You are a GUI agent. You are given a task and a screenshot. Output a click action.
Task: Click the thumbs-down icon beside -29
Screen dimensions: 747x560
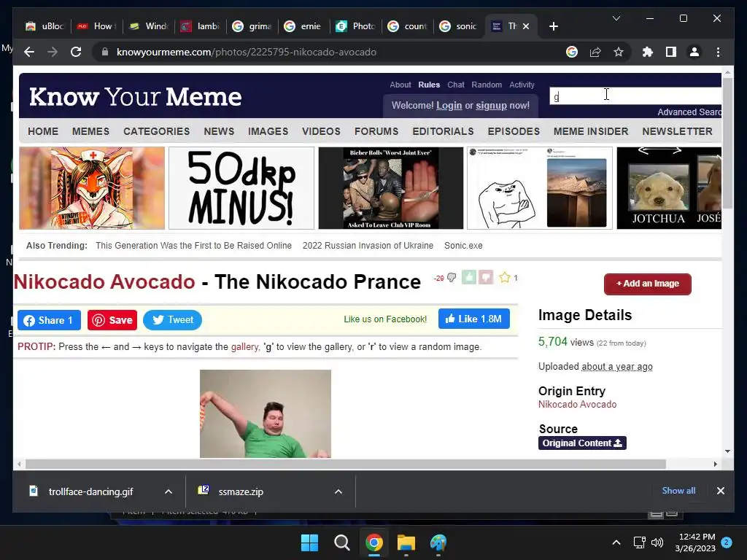(451, 278)
